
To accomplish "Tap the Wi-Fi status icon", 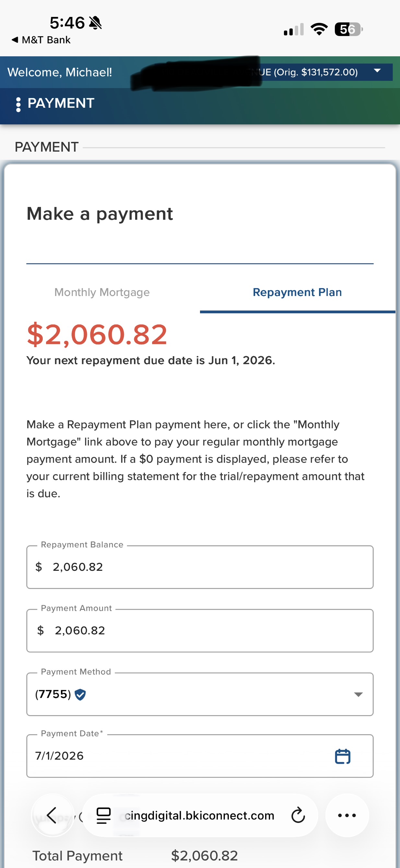I will 319,29.
